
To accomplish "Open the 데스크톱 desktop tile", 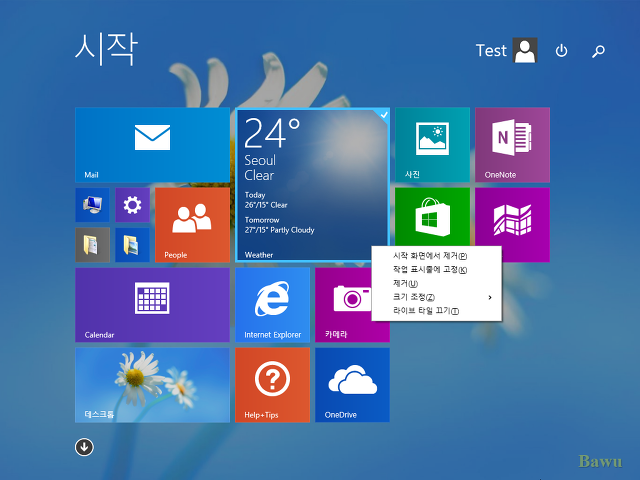I will [152, 384].
